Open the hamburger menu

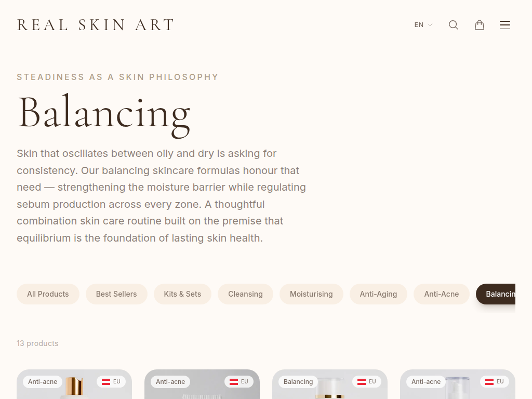coord(505,25)
